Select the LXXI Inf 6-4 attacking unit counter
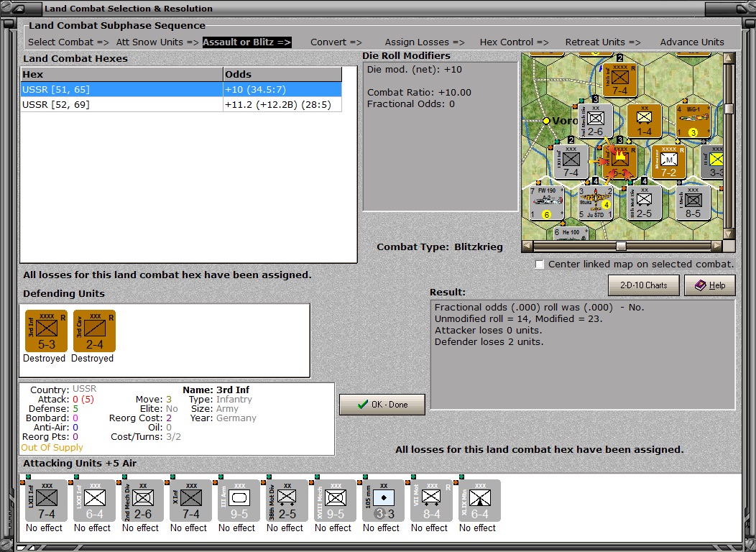756x552 pixels. coord(95,500)
